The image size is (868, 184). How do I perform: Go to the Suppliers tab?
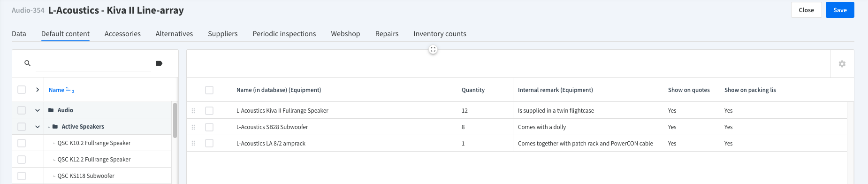click(223, 34)
